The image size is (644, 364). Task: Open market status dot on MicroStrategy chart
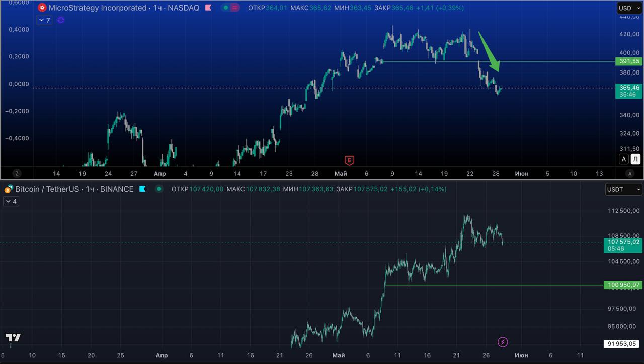tap(226, 8)
